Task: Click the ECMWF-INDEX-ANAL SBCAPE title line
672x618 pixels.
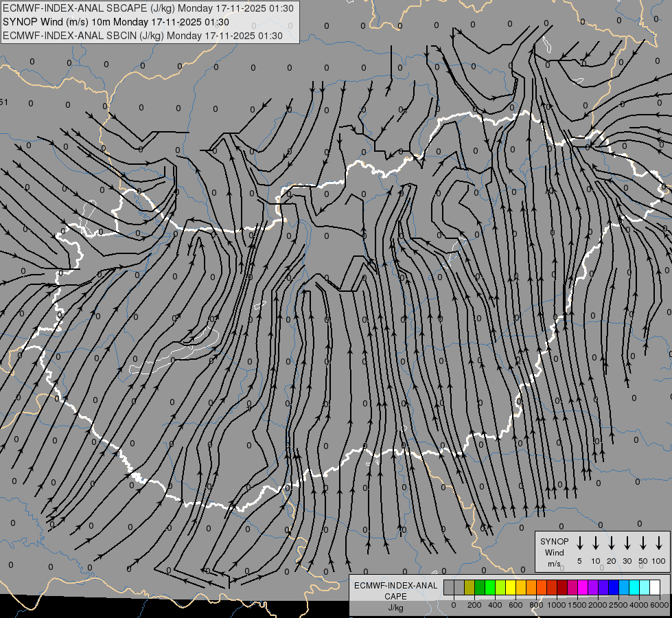Action: [x=148, y=8]
